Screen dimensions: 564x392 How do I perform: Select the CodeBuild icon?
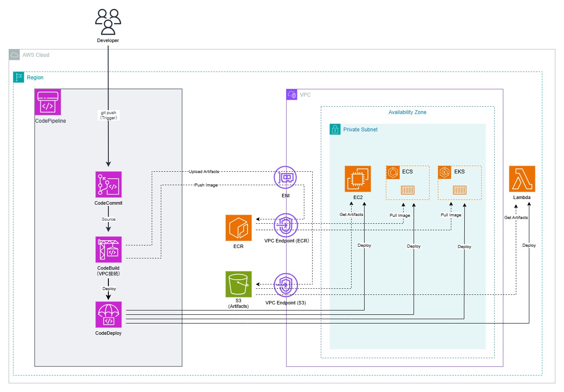(x=108, y=249)
